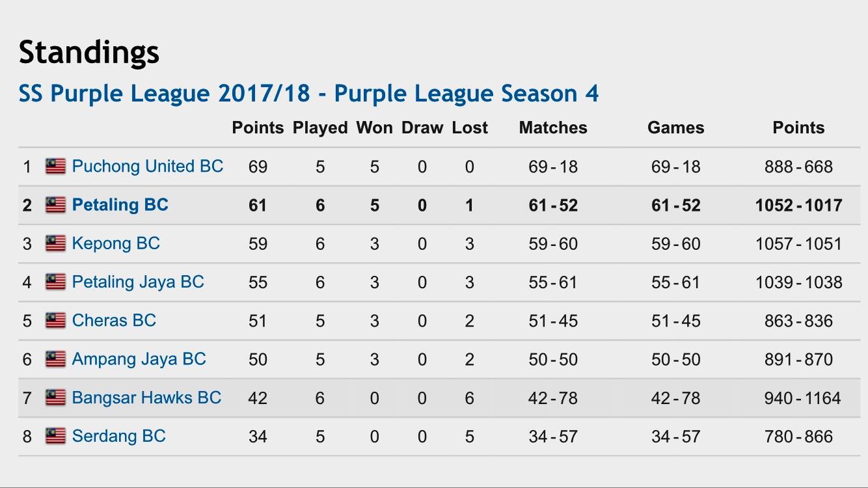Click the Games column header
Viewport: 868px width, 488px height.
pos(676,128)
